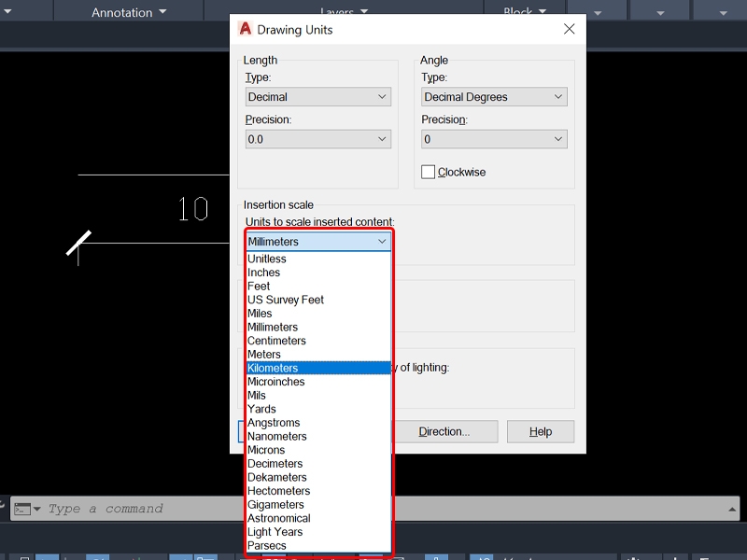Image resolution: width=747 pixels, height=560 pixels.
Task: Select Mils from the list
Action: (318, 395)
